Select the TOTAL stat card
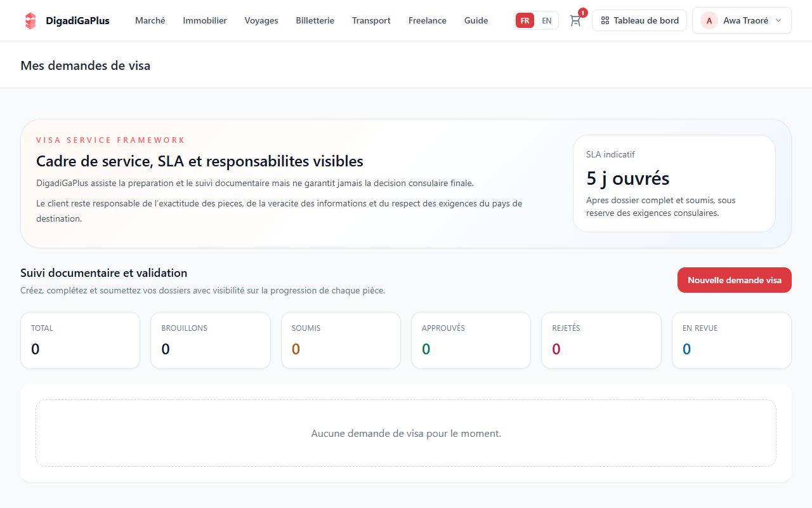The height and width of the screenshot is (508, 812). point(80,340)
